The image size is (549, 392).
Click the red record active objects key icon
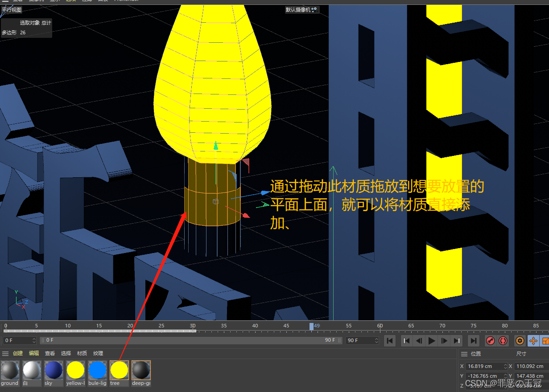point(491,341)
